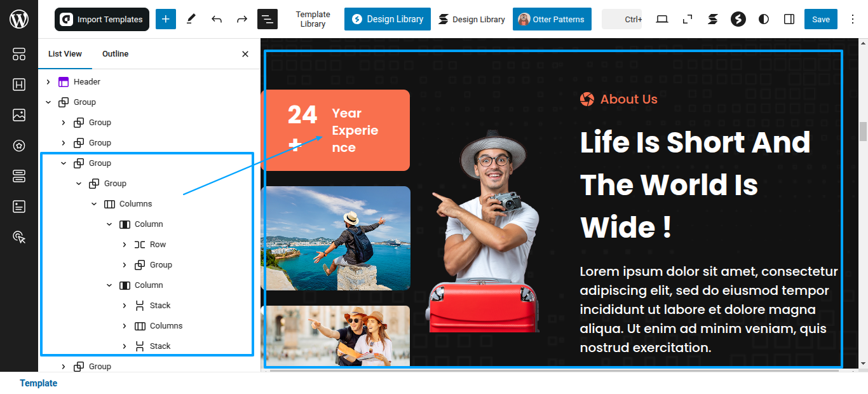This screenshot has width=868, height=394.
Task: Toggle the List View document overview button
Action: pos(268,19)
